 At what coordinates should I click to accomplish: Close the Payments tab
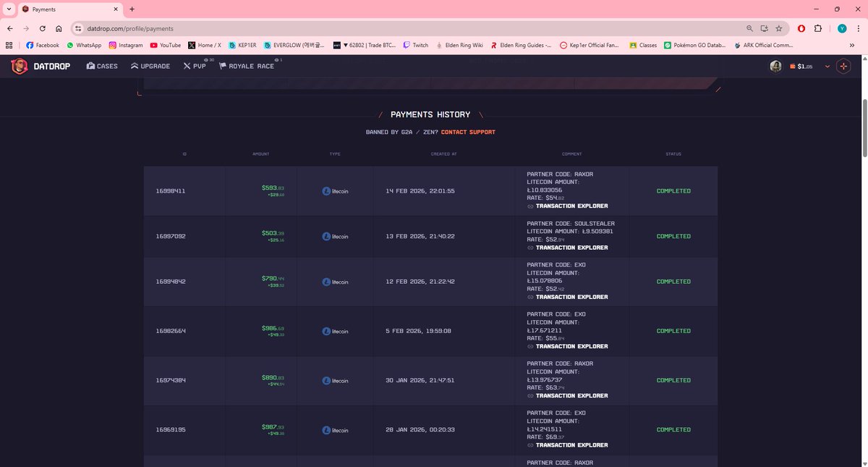pos(114,9)
